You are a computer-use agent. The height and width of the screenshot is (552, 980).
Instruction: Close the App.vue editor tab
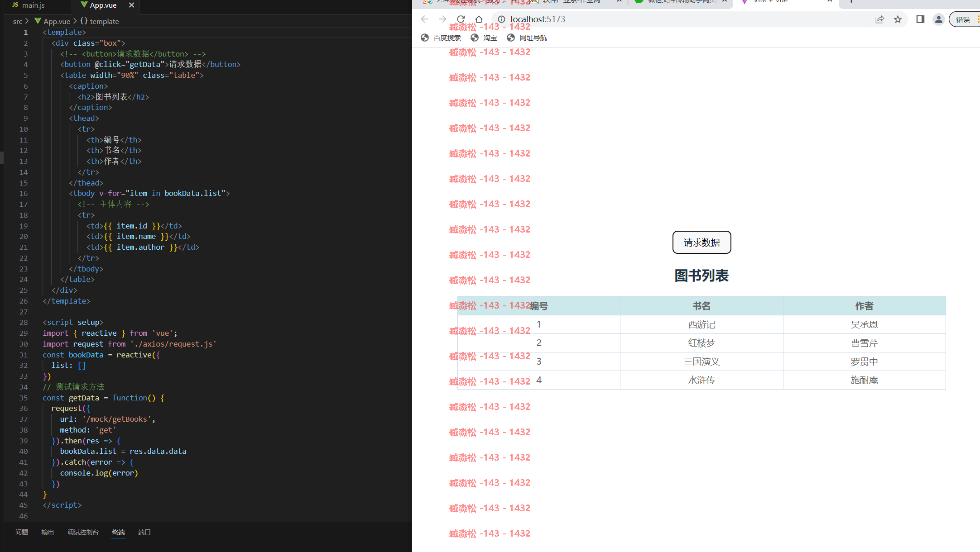pos(131,5)
